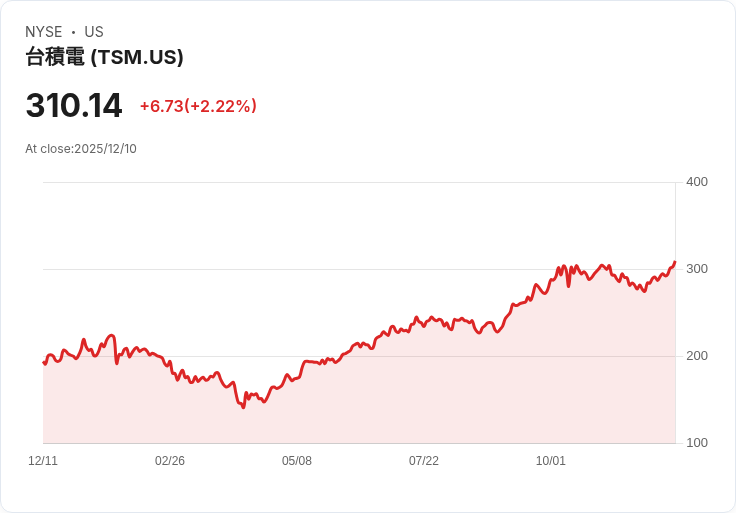Image resolution: width=736 pixels, height=513 pixels.
Task: Click the 400 horizontal gridline at chart top
Action: [360, 182]
